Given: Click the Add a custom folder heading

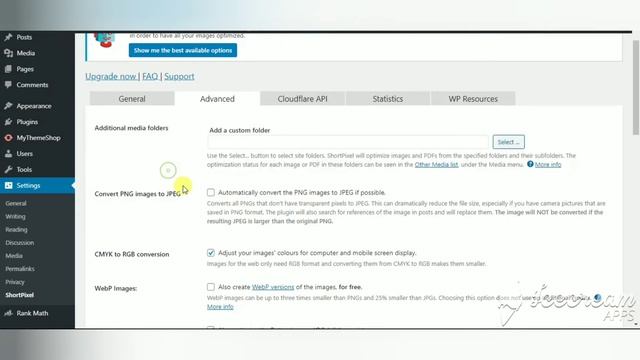Looking at the screenshot, I should pos(240,130).
